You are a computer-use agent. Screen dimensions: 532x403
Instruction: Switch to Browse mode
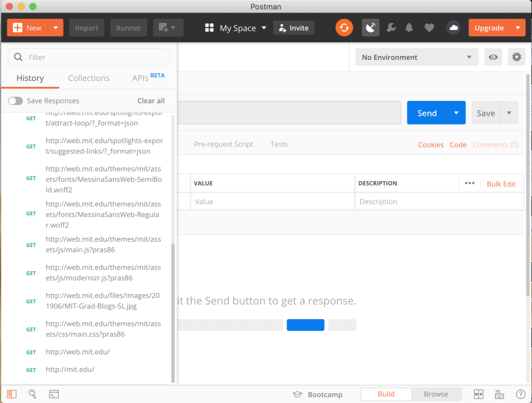tap(436, 394)
